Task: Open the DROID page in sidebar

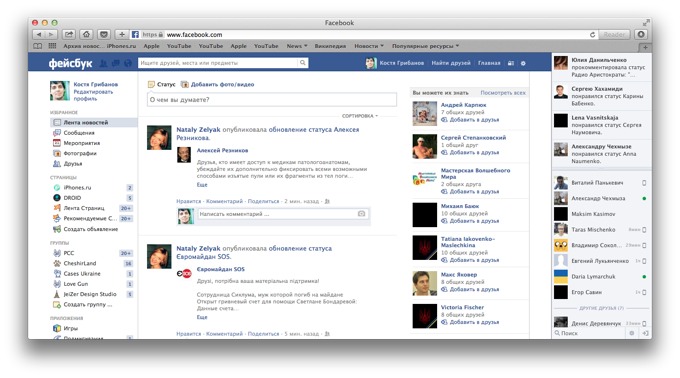Action: tap(72, 198)
